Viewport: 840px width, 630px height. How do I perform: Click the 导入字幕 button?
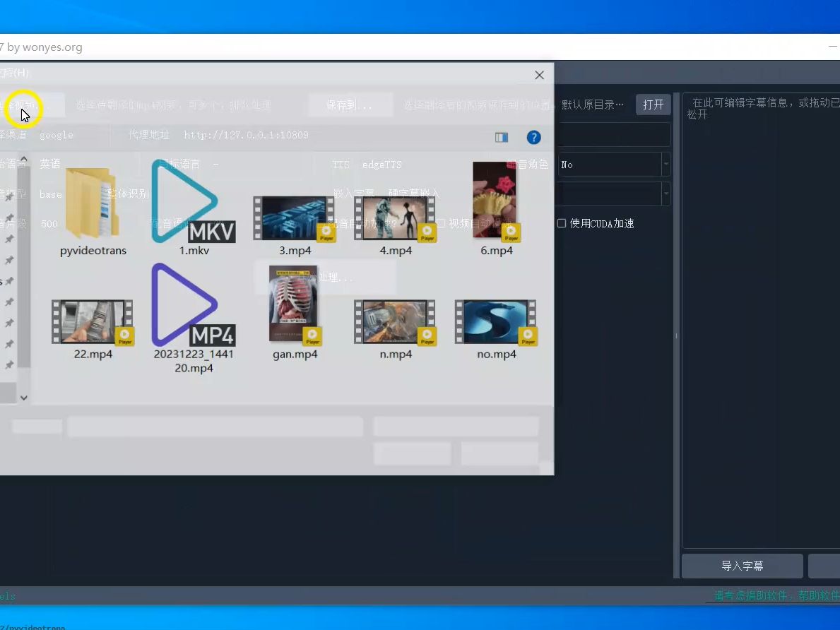[x=742, y=566]
